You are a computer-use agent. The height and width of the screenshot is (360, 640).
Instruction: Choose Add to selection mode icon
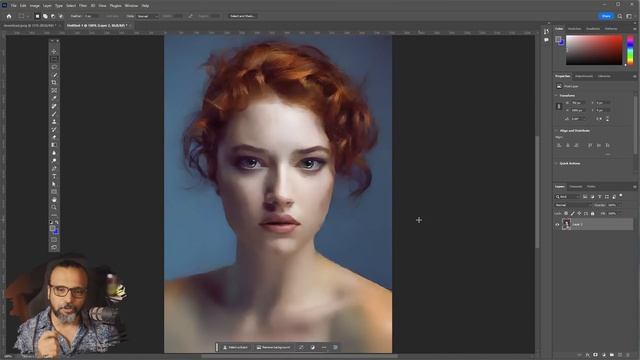pyautogui.click(x=45, y=16)
